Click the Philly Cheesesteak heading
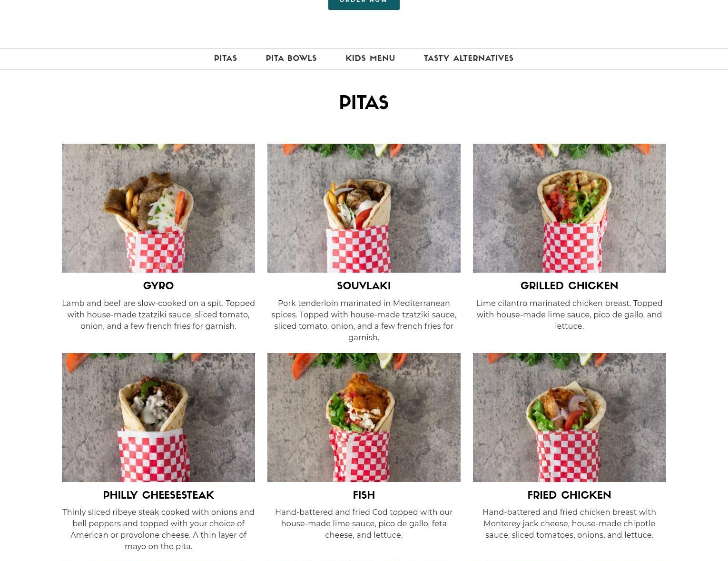This screenshot has height=561, width=728. point(158,495)
